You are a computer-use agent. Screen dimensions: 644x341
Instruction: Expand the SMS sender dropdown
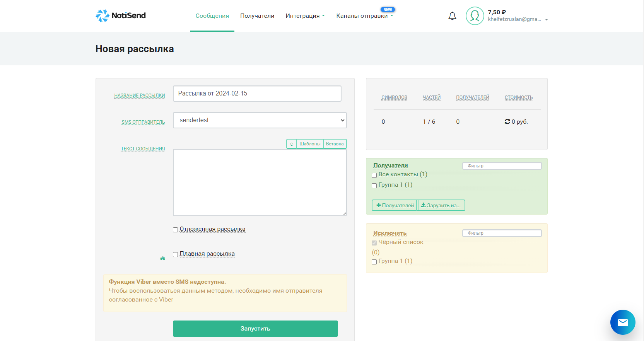(260, 120)
